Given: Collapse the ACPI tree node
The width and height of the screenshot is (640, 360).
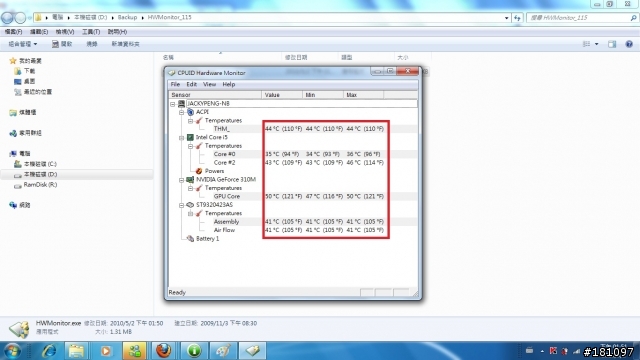Looking at the screenshot, I should pos(182,112).
